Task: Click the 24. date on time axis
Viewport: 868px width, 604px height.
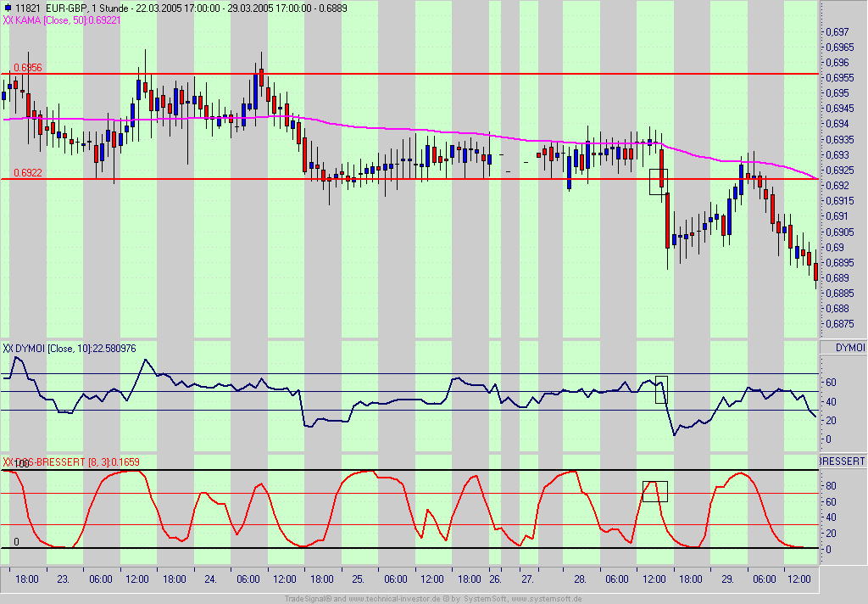Action: coord(210,579)
